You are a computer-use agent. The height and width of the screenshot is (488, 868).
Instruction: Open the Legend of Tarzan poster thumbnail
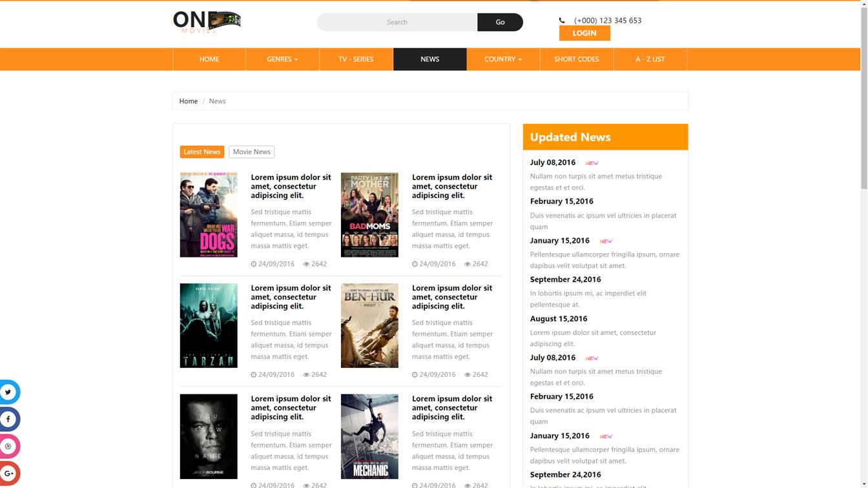point(209,326)
